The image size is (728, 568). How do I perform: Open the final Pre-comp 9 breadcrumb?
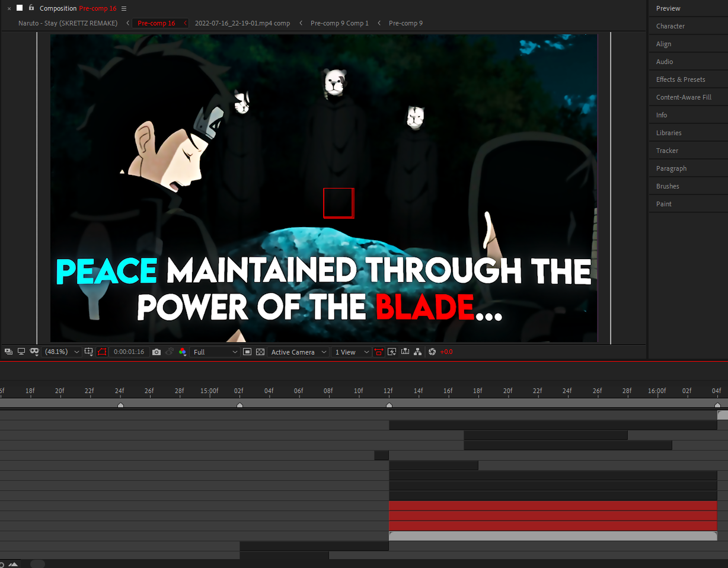406,23
